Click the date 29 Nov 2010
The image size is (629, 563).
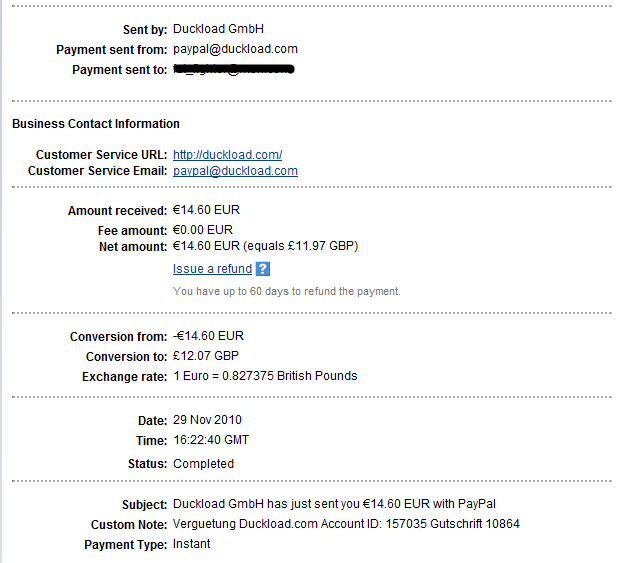207,420
